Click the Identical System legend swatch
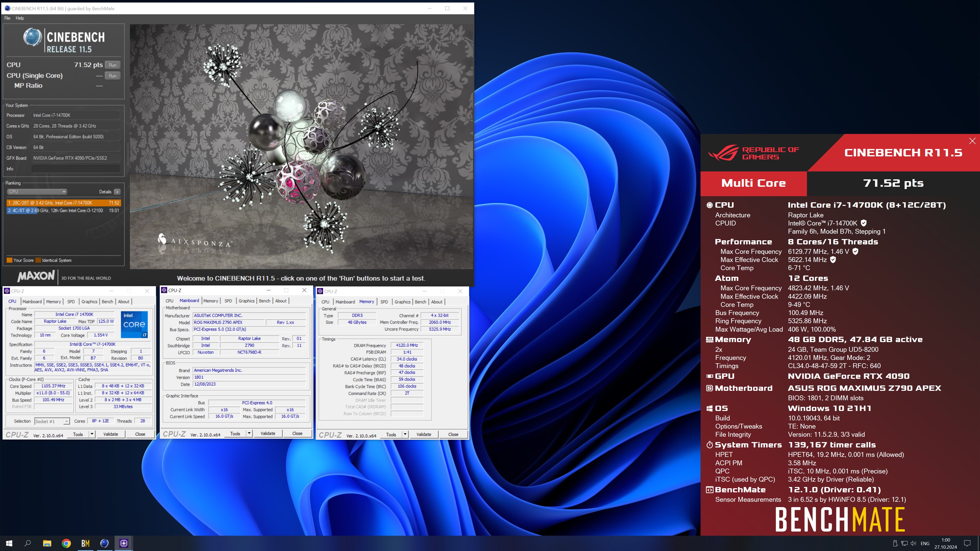Viewport: 980px width, 551px height. point(38,260)
